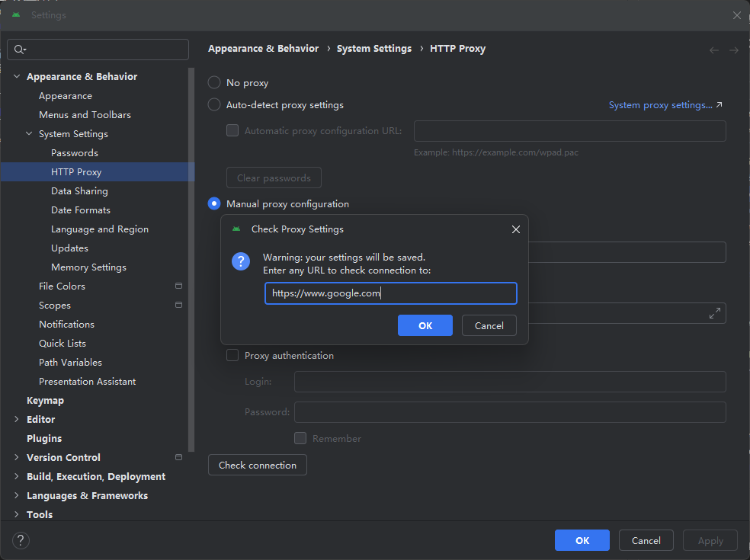The image size is (750, 560).
Task: Open the Memory Settings page
Action: click(x=88, y=267)
